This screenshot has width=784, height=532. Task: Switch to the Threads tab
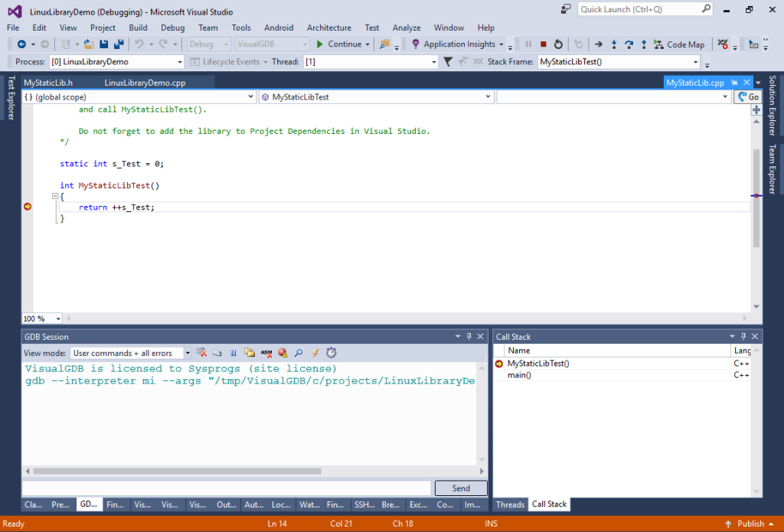[509, 504]
